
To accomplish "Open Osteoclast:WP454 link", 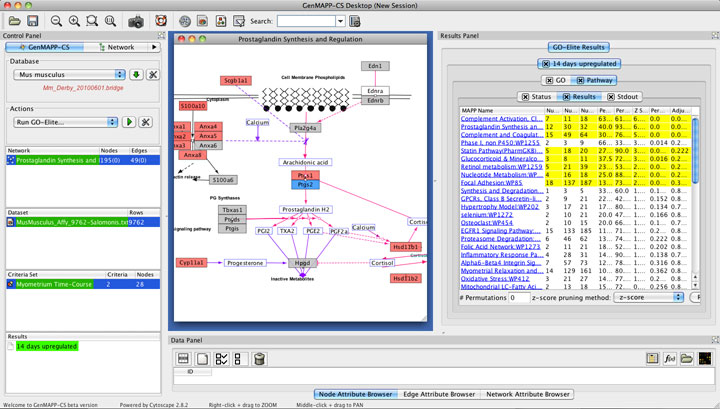I will [x=487, y=223].
